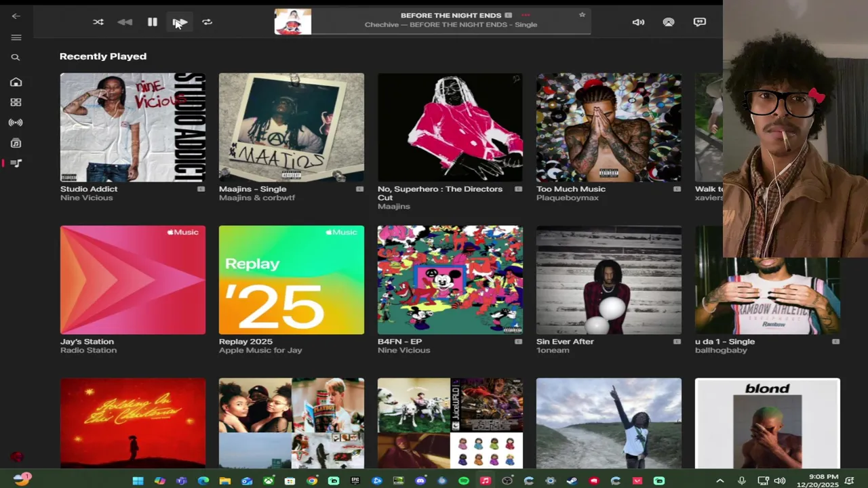Expand the sidebar with the hamburger menu
The width and height of the screenshot is (868, 488).
(x=16, y=37)
